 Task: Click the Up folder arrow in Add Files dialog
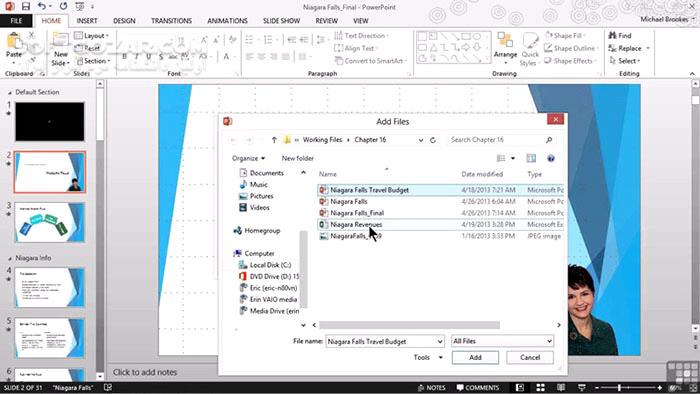point(274,140)
